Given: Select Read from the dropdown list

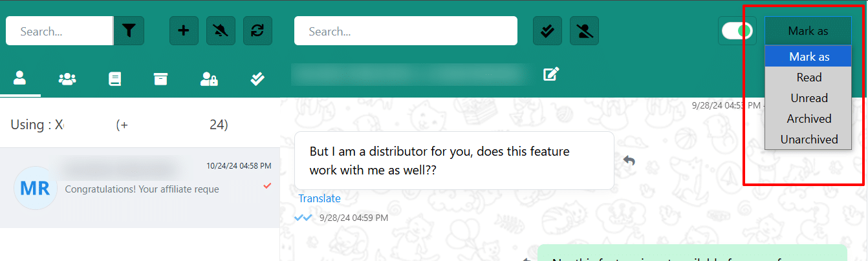Looking at the screenshot, I should coord(808,78).
